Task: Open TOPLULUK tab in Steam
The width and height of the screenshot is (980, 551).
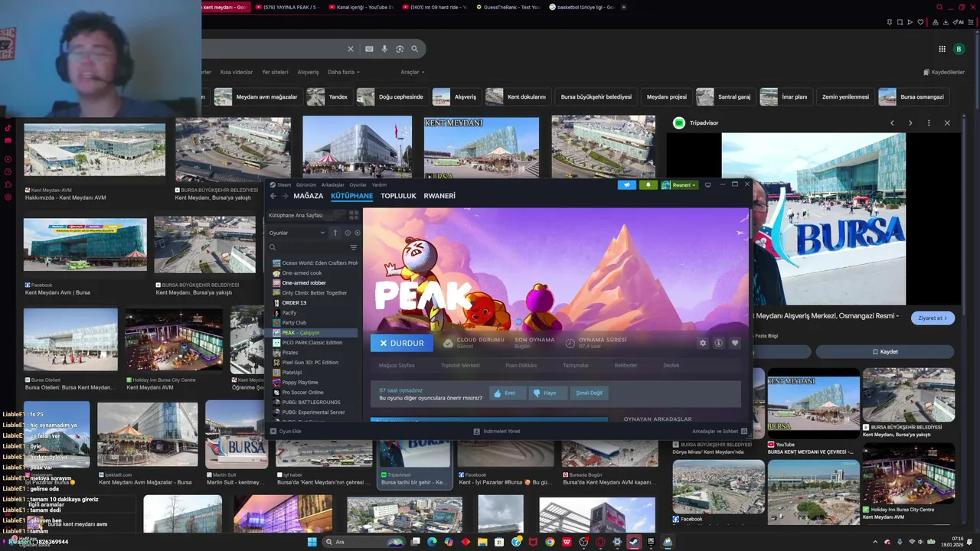Action: click(x=398, y=196)
